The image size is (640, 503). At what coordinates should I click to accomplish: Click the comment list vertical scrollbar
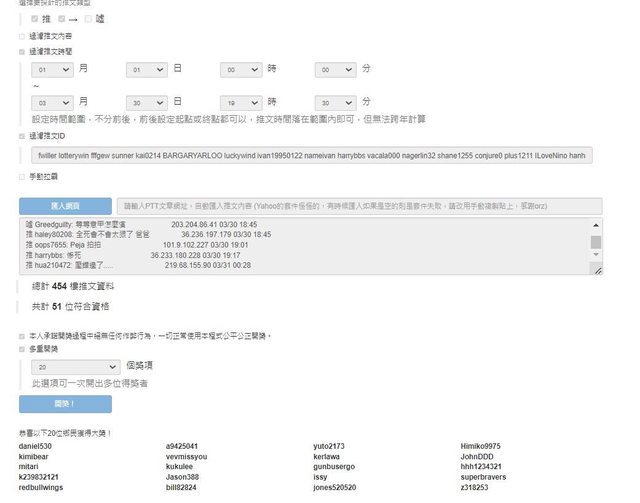[596, 243]
